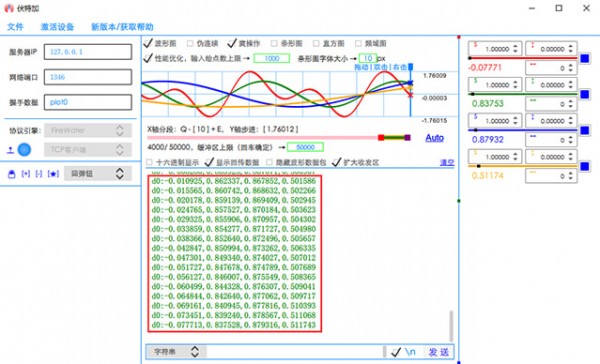Click the purple handle on buffer bar

click(x=408, y=137)
